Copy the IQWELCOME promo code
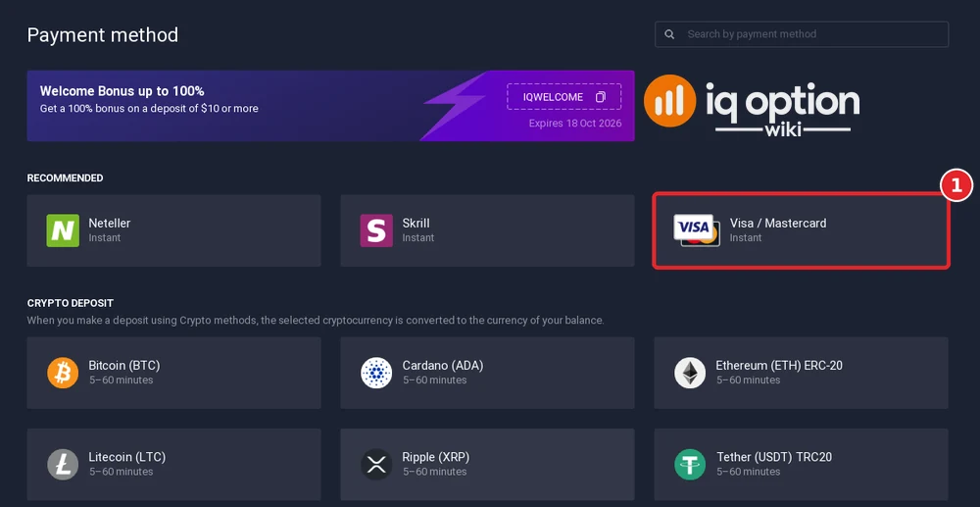The height and width of the screenshot is (507, 980). 563,97
